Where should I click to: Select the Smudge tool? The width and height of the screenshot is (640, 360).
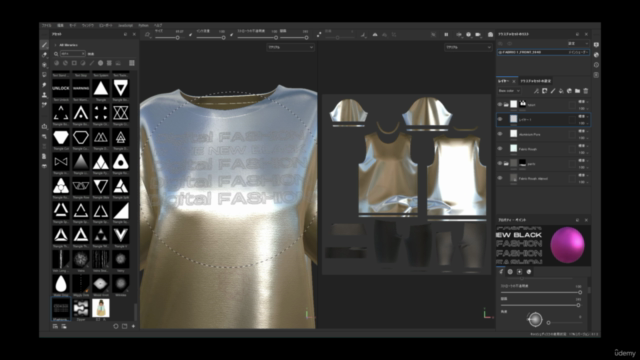point(44,85)
